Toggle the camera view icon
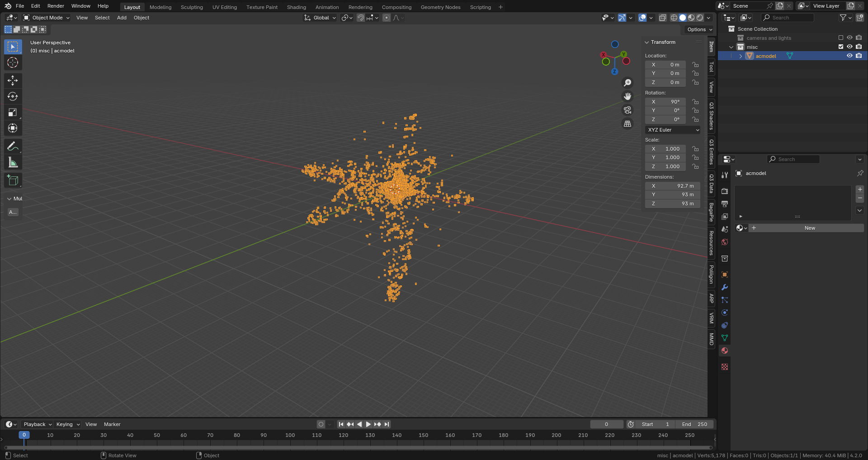Image resolution: width=868 pixels, height=460 pixels. coord(627,110)
